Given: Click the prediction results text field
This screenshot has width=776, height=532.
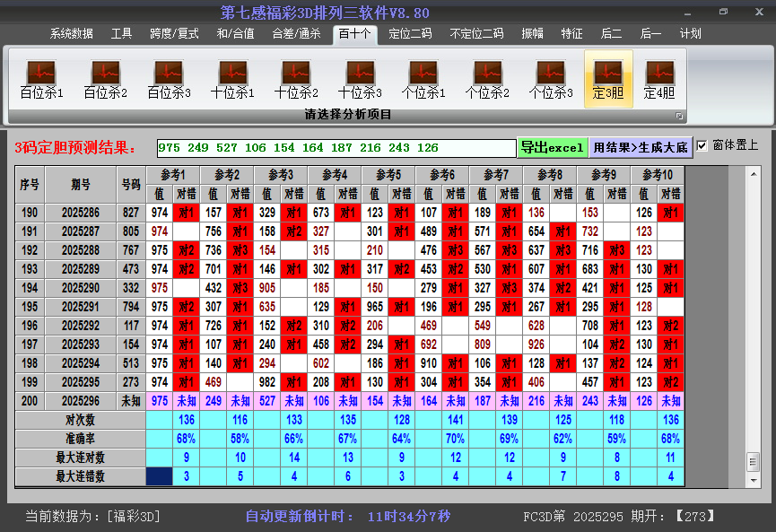Looking at the screenshot, I should (336, 148).
